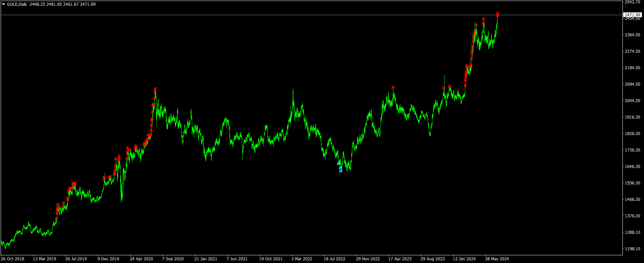Viewport: 644px width, 263px height.
Task: Click the 29 Nov 2022 date label
Action: coord(368,259)
